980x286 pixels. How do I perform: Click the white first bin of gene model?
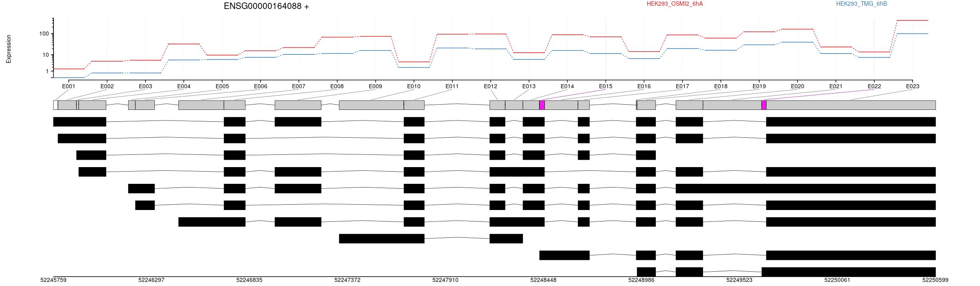click(56, 105)
